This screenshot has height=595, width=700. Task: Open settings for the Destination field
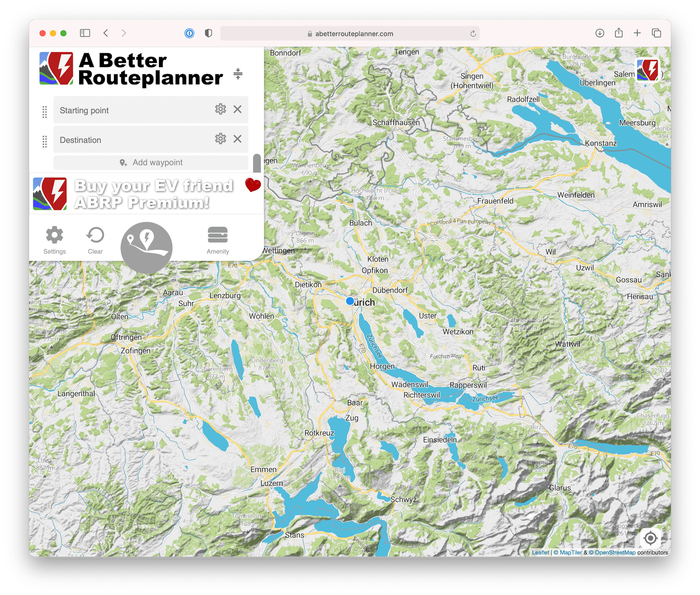[221, 139]
